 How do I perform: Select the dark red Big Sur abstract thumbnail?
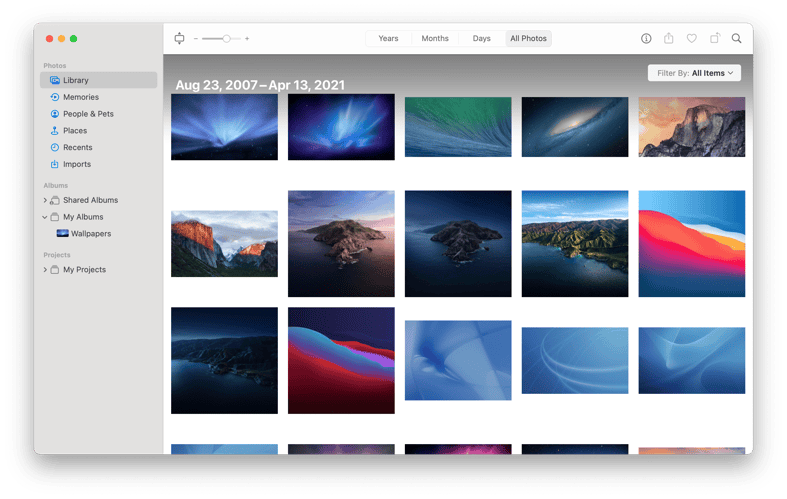(x=341, y=360)
